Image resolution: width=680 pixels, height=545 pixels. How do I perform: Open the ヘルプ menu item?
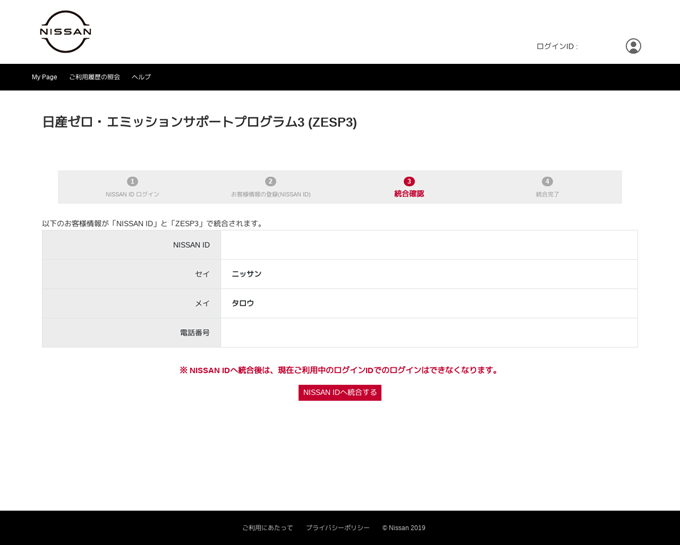[x=141, y=77]
